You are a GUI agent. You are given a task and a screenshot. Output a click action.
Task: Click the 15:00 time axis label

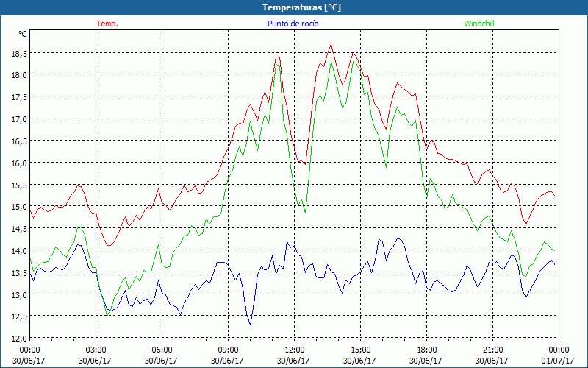pyautogui.click(x=360, y=350)
